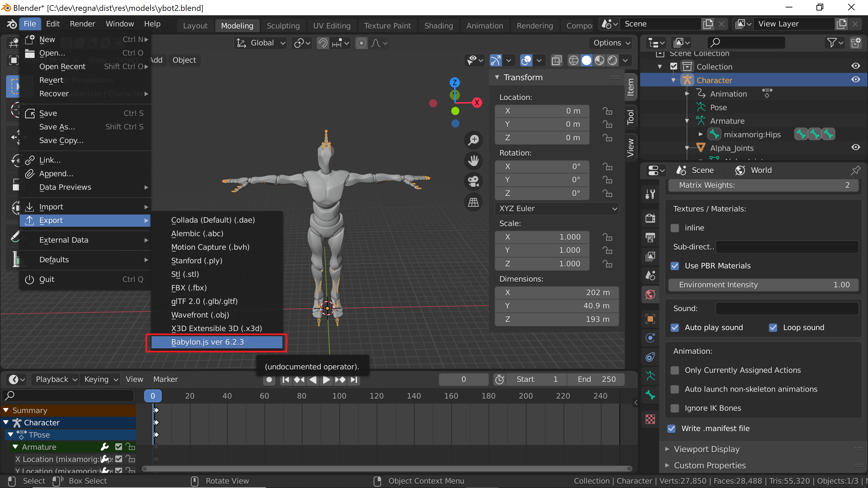Adjust Environment Intensity slider
This screenshot has width=868, height=488.
[x=764, y=285]
